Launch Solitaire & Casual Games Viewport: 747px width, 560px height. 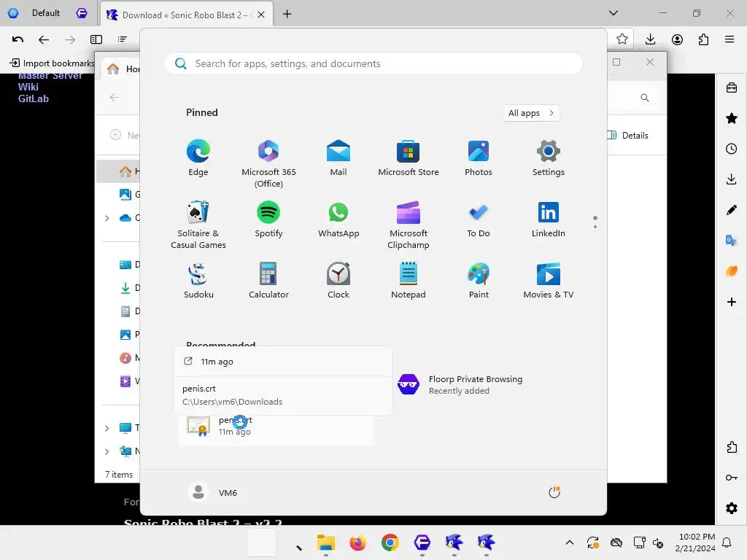[x=198, y=225]
